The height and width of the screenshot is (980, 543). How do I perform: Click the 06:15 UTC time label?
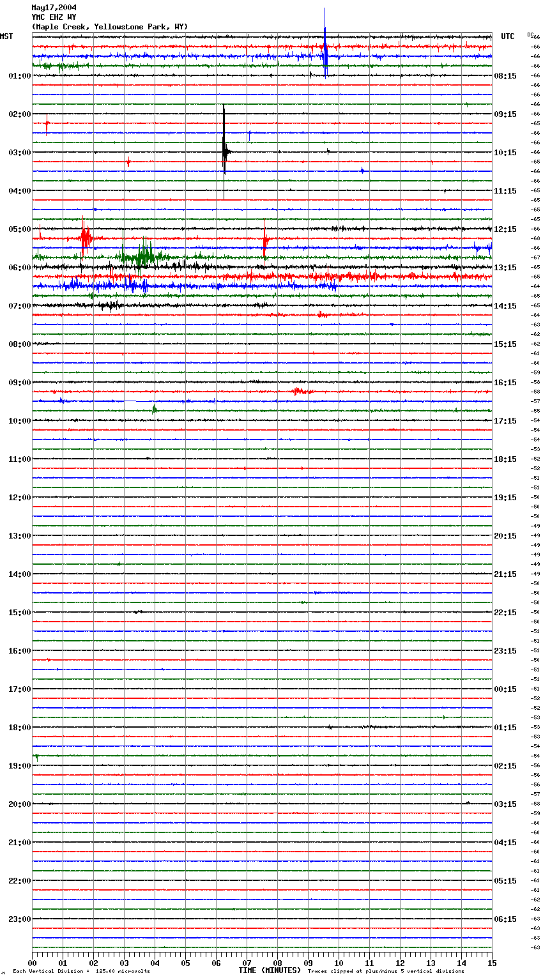(505, 919)
